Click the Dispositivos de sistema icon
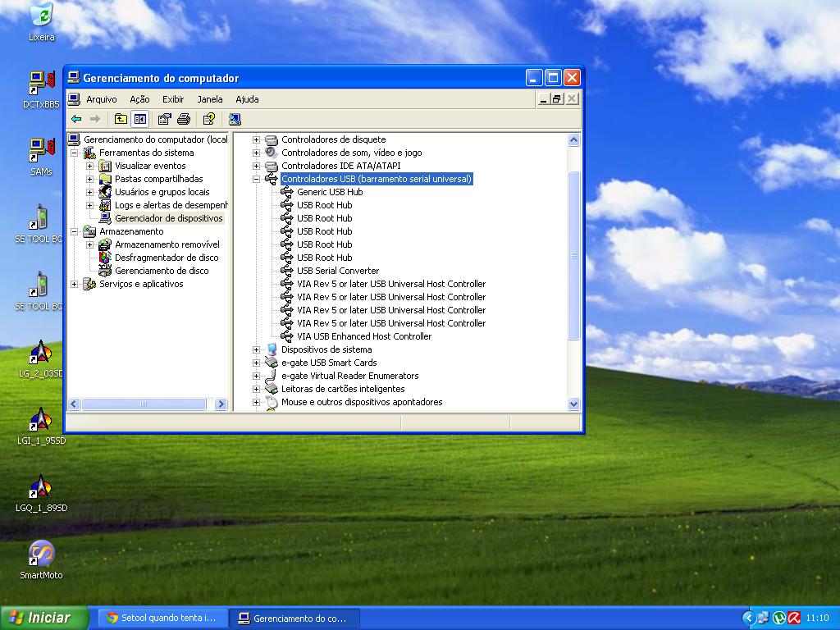 point(272,349)
